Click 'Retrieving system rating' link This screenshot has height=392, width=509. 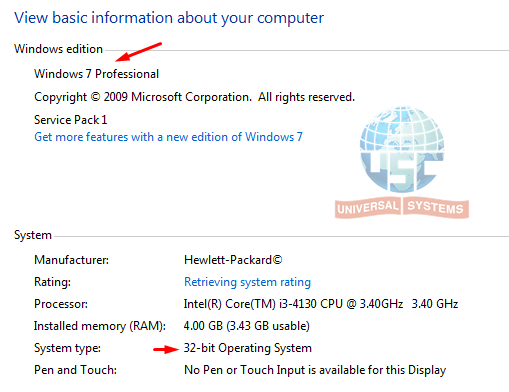pyautogui.click(x=247, y=282)
